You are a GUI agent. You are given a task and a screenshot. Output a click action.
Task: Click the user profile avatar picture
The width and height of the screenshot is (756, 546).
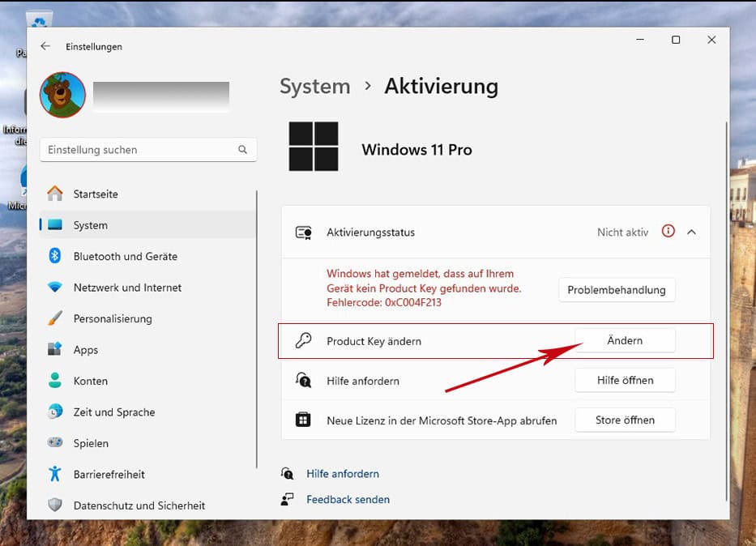point(62,96)
